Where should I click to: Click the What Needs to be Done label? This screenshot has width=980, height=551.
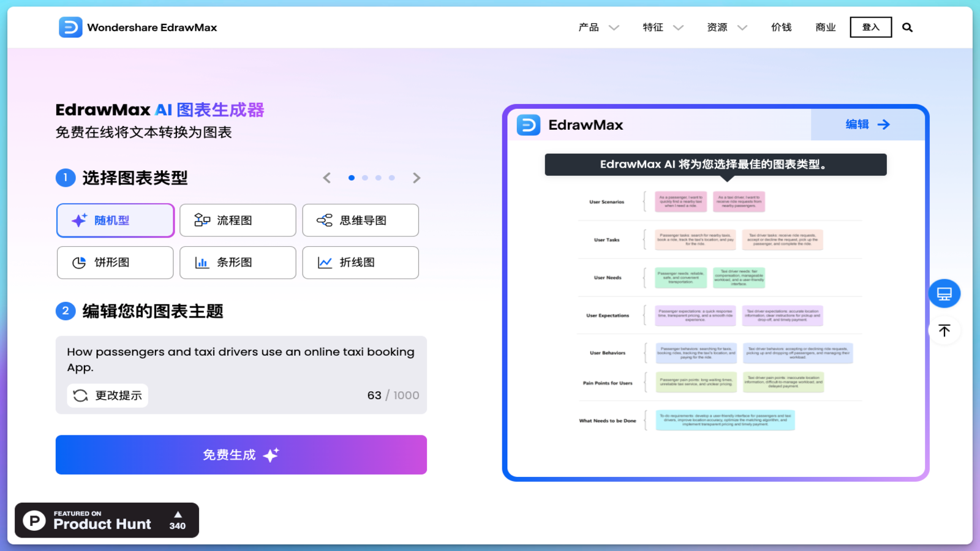pos(608,421)
